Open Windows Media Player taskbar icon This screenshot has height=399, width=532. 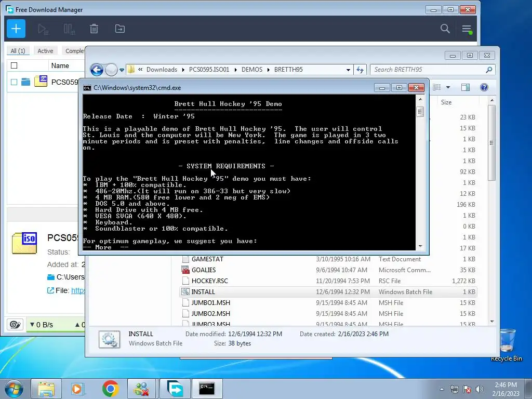(x=78, y=389)
